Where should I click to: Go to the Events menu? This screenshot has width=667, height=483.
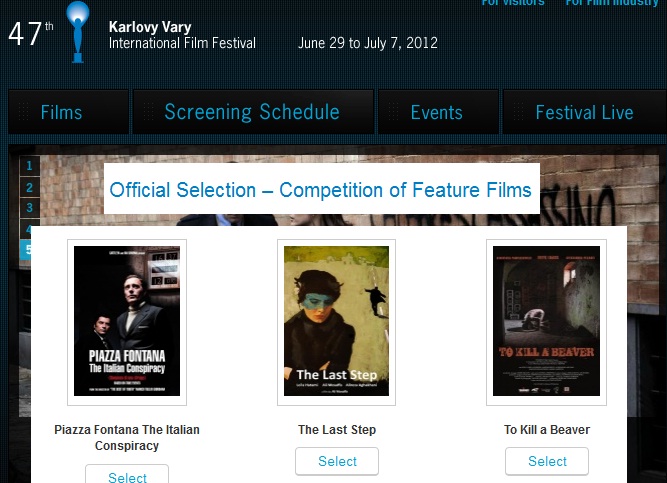(x=436, y=112)
